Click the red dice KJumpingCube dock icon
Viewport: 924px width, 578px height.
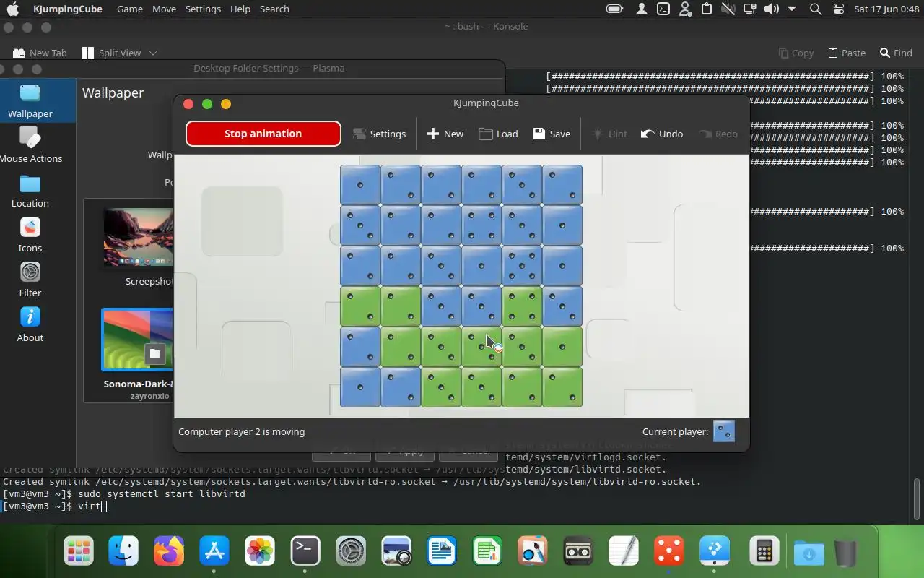pos(668,551)
